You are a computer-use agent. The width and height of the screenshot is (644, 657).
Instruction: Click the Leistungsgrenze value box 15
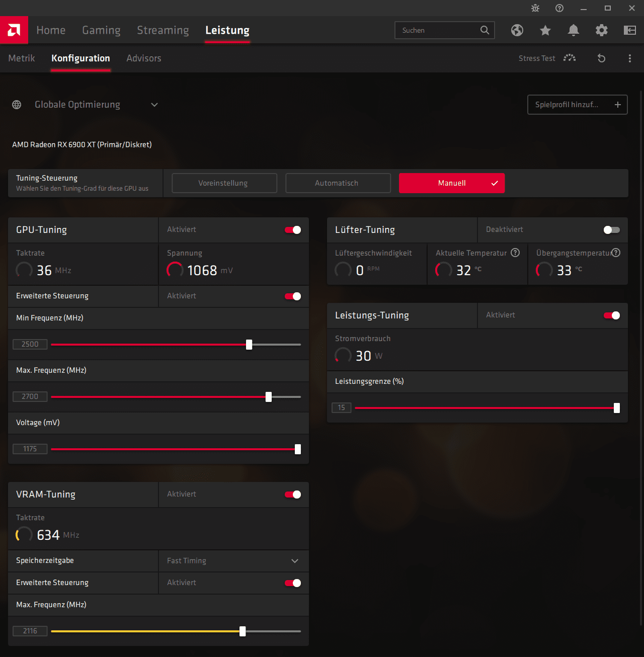click(x=342, y=408)
